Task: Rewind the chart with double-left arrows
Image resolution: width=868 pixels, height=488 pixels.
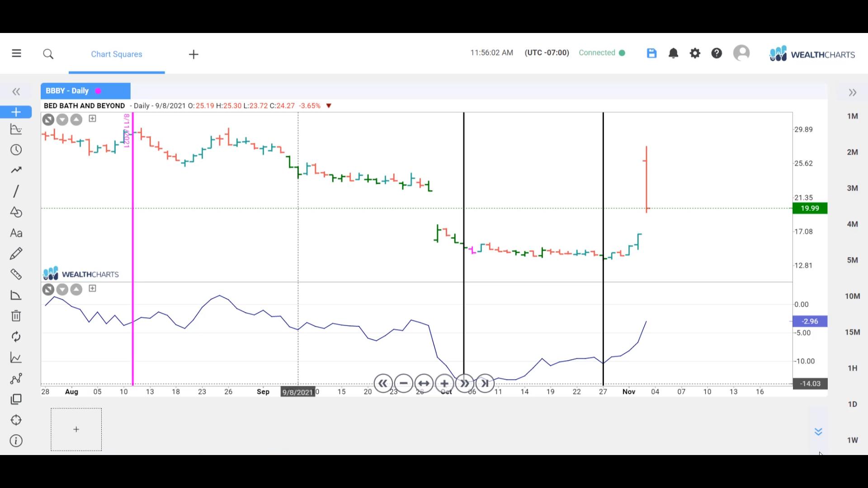Action: click(x=383, y=384)
